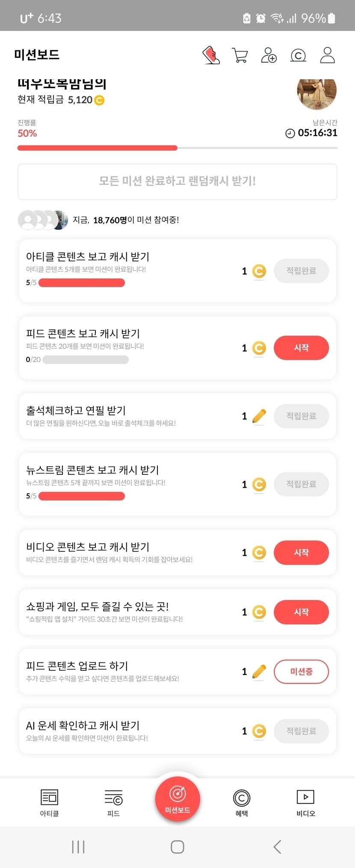Open the cash coin icon in header
This screenshot has height=868, width=355.
pos(298,55)
